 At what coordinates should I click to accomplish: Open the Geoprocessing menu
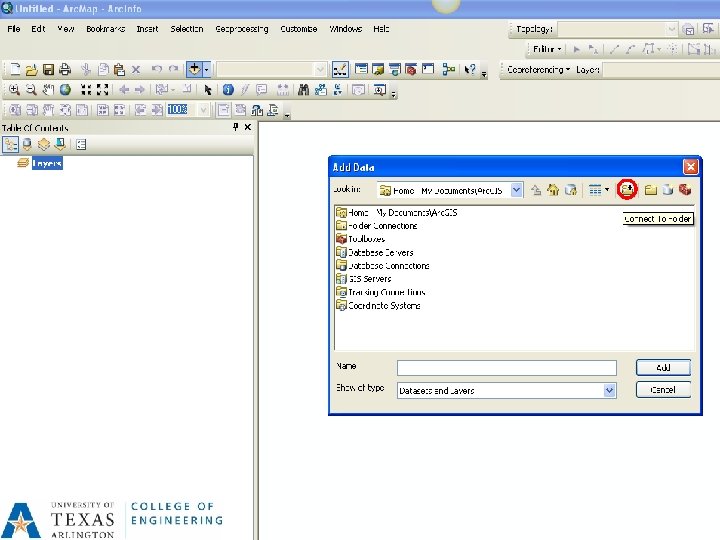click(242, 28)
